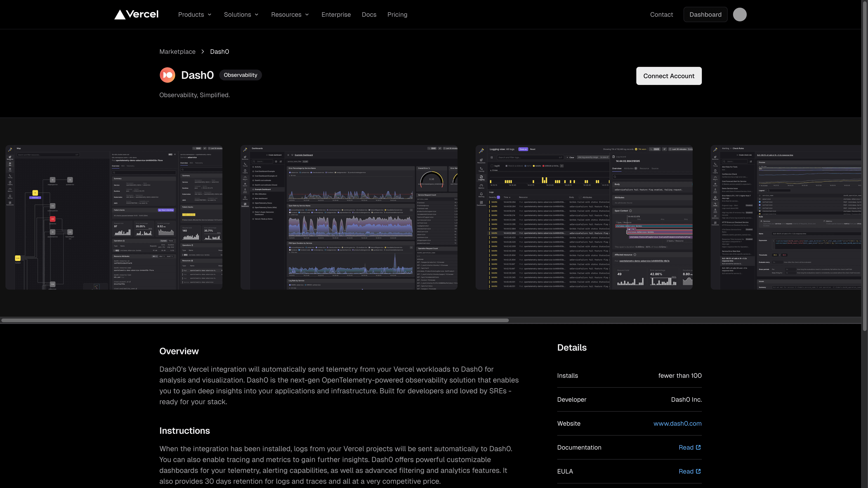
Task: Click the EULA label in Details
Action: [x=565, y=471]
